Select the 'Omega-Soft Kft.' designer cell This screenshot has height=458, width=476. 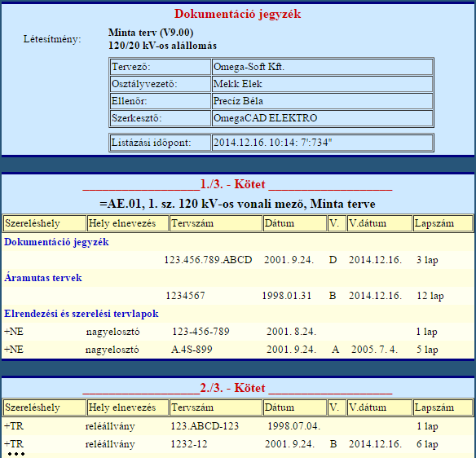point(322,67)
